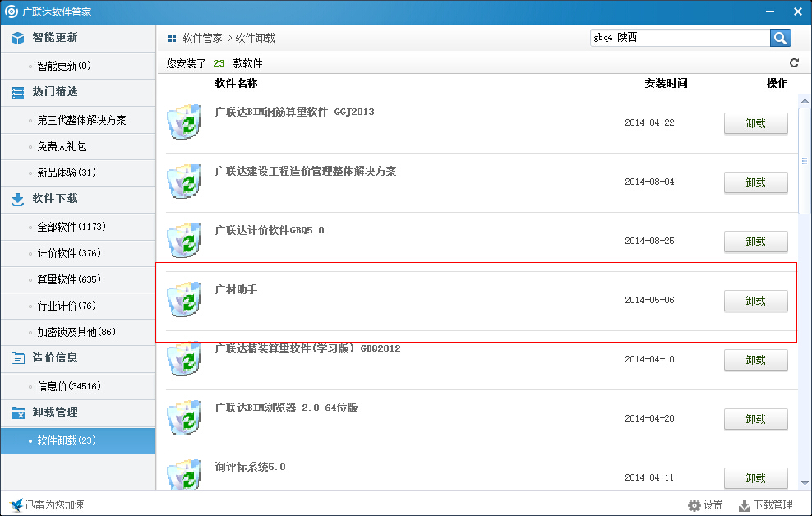Click the GGJ2013 recycle bin icon
The image size is (812, 516).
pos(184,122)
